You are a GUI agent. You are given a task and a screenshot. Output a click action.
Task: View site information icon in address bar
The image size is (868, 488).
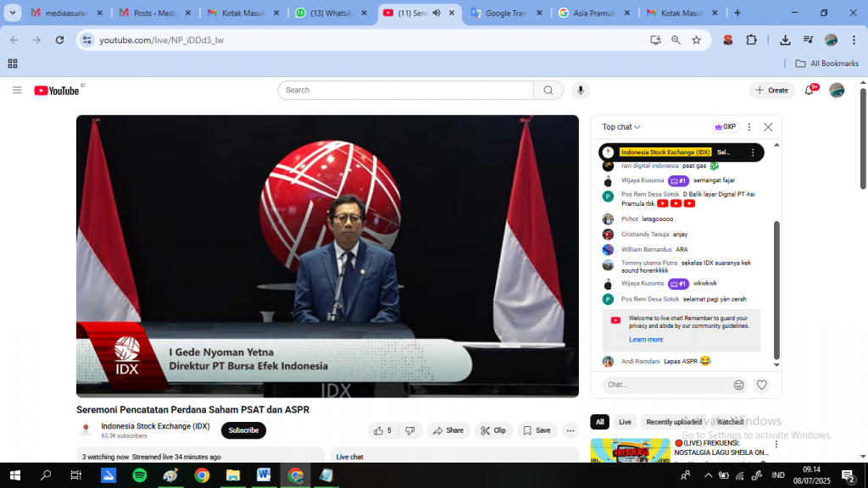tap(87, 40)
